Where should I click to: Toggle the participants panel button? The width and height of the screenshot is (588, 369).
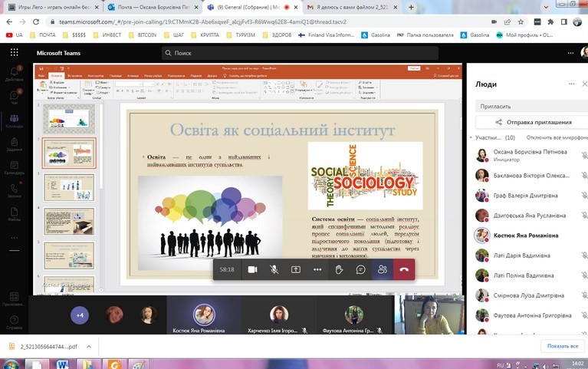coord(382,270)
